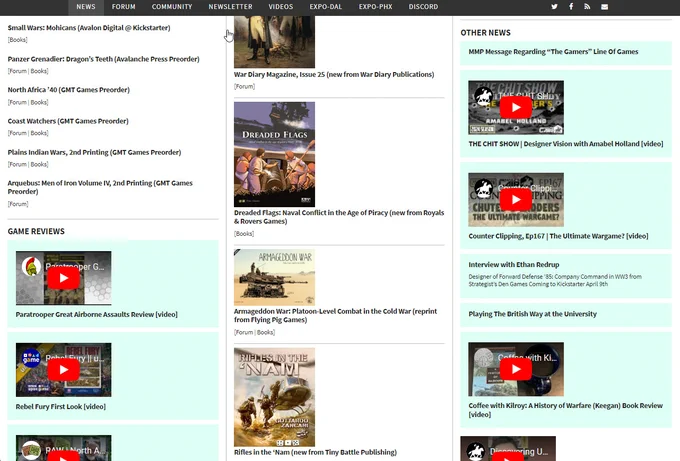Open the Armageddon War cover image
This screenshot has height=461, width=680.
point(275,277)
